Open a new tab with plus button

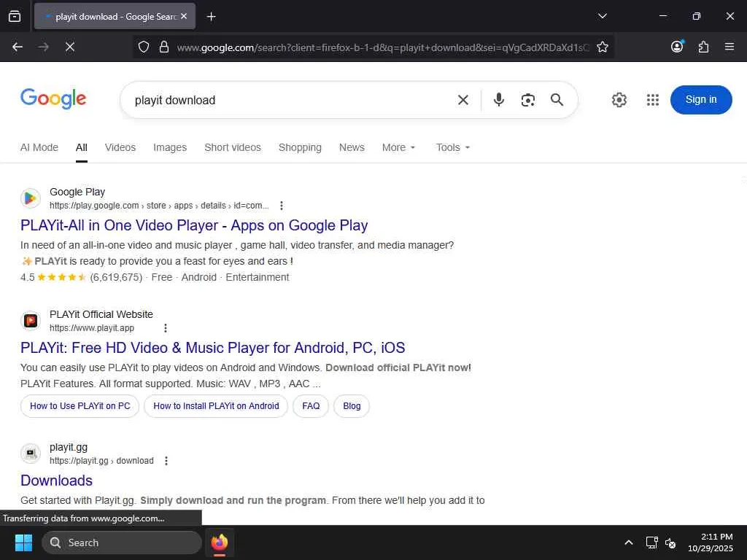pos(211,17)
